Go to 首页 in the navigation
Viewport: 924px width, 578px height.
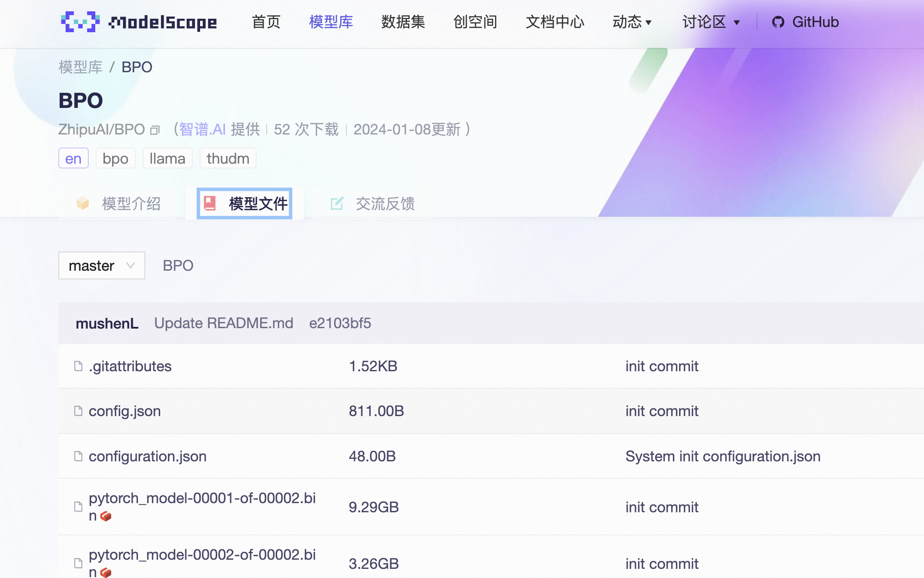266,22
